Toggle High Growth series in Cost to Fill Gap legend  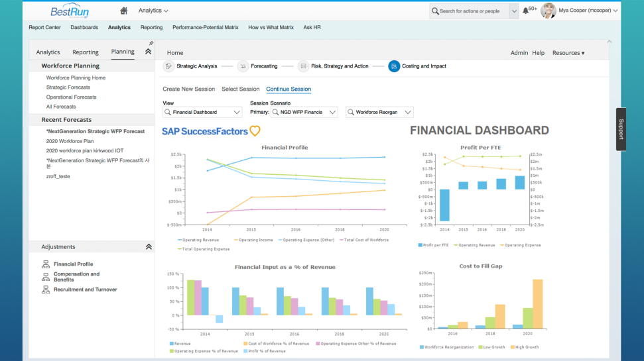point(525,347)
